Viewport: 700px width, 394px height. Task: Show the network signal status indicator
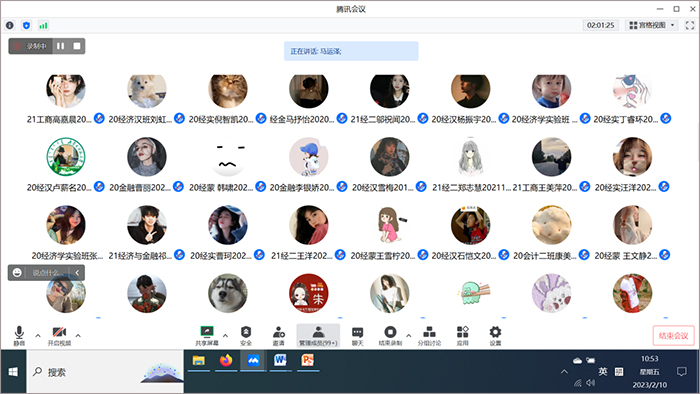(x=43, y=25)
